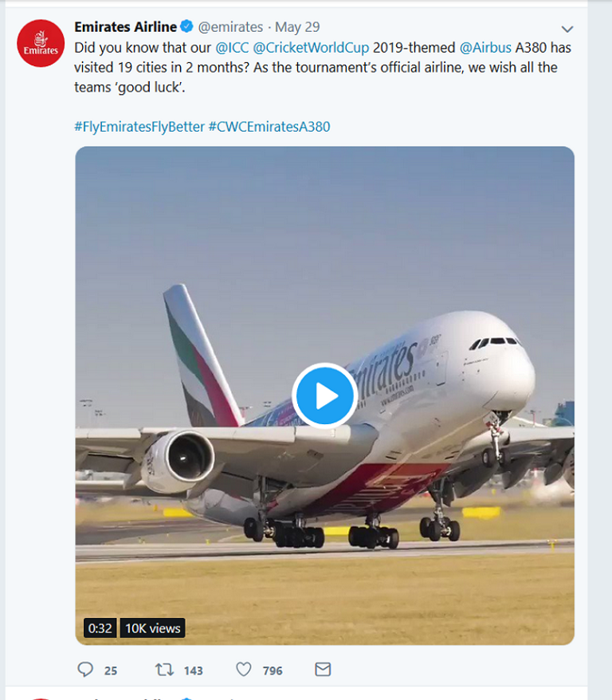
Task: Click the blue verified badge
Action: [x=187, y=27]
